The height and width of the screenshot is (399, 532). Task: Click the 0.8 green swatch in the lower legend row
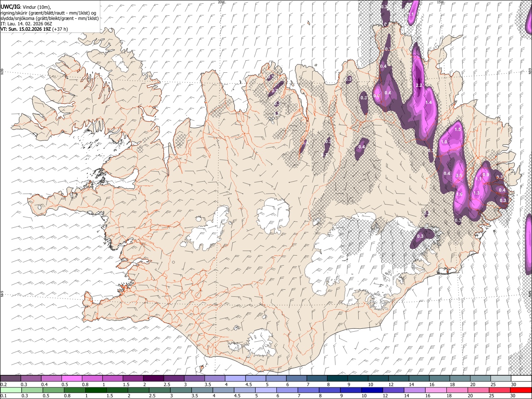[x=75, y=390]
